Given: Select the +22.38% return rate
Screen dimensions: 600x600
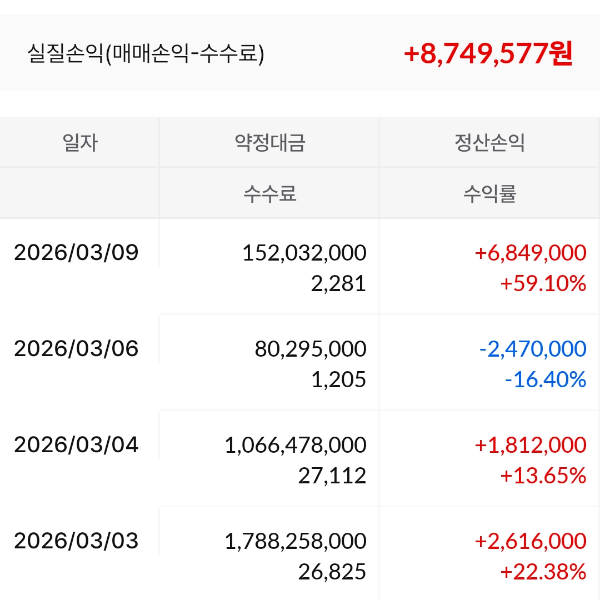Looking at the screenshot, I should click(x=542, y=572).
